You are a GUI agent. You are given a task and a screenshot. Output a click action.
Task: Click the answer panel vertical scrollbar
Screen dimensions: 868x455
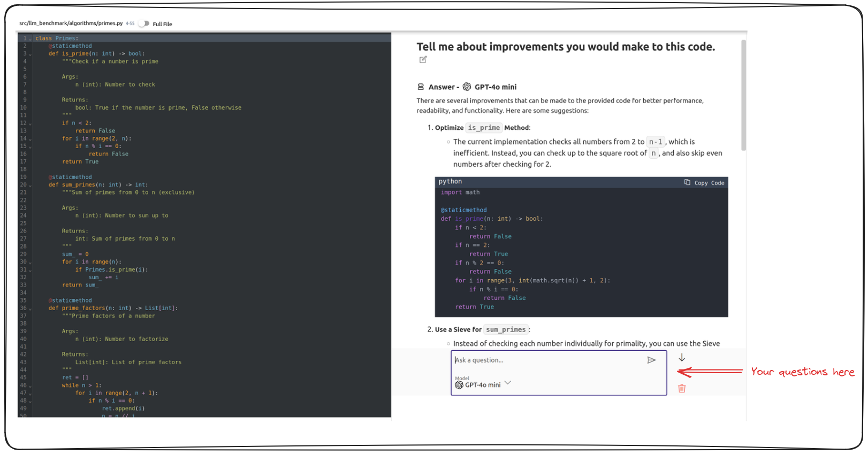coord(743,95)
